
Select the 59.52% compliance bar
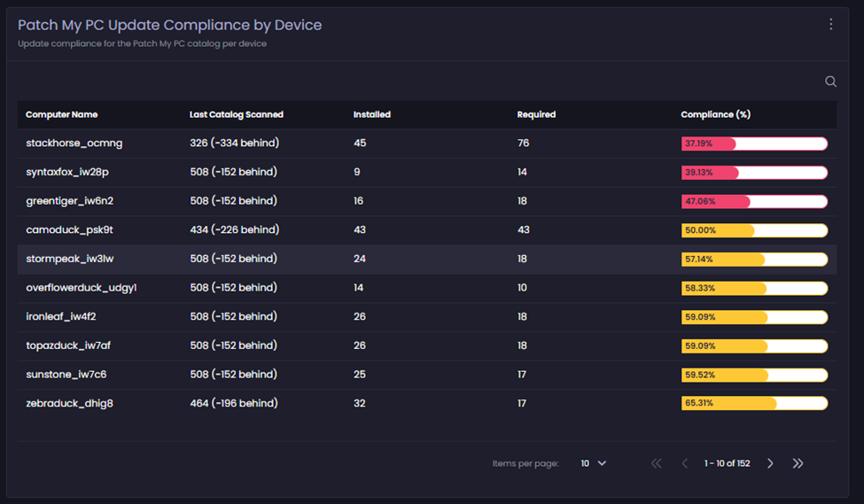[x=754, y=375]
